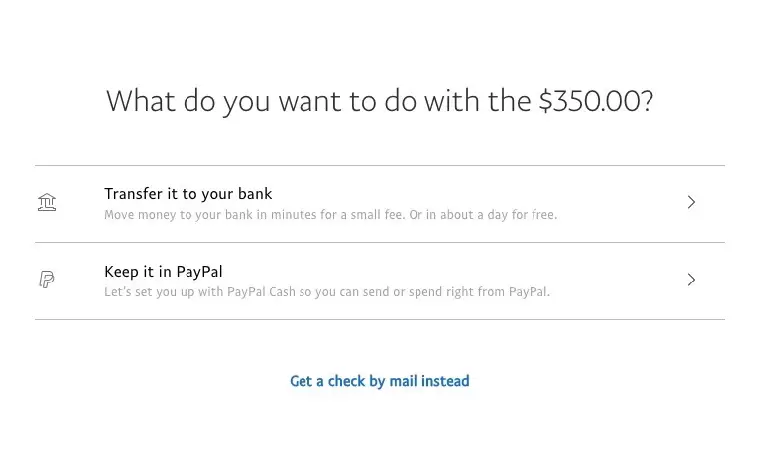Screen dimensions: 763x468
Task: Click the word "check" in the mail link
Action: (347, 381)
